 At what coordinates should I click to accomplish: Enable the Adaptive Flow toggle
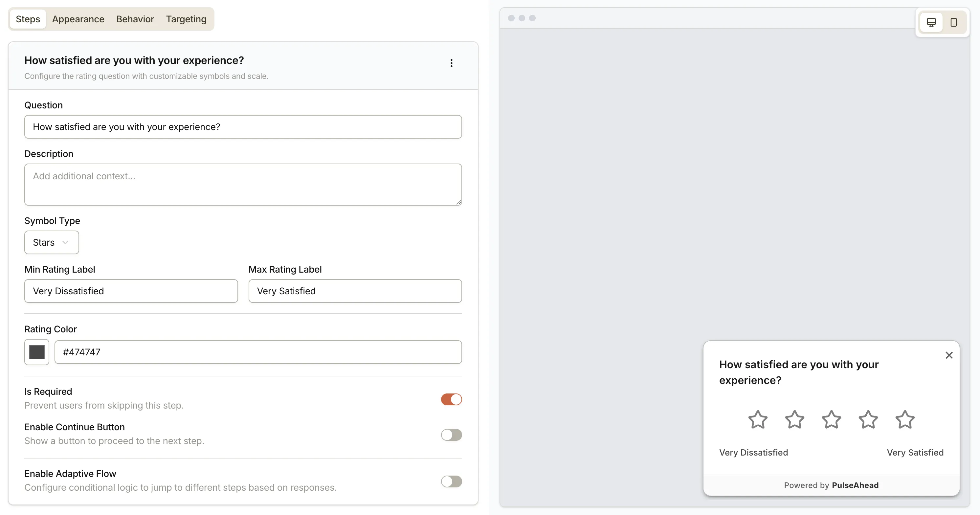click(x=451, y=481)
